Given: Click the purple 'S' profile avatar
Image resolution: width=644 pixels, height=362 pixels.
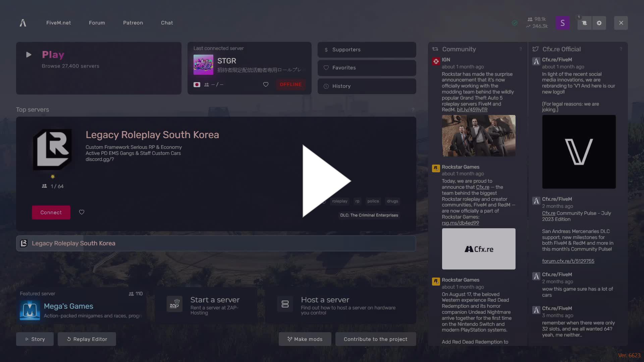Looking at the screenshot, I should click(x=563, y=23).
